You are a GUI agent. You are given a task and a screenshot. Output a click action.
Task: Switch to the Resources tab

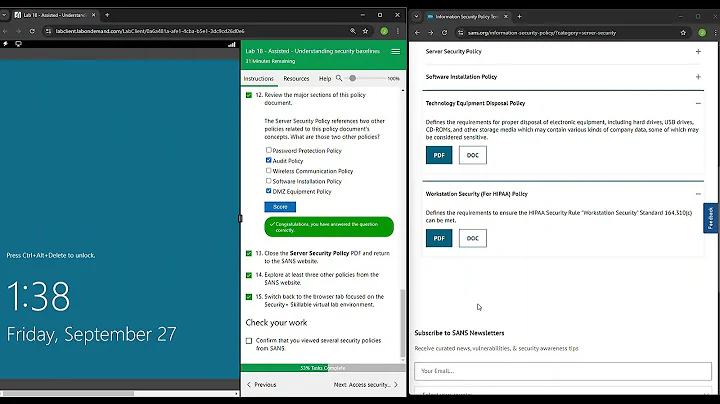tap(296, 79)
